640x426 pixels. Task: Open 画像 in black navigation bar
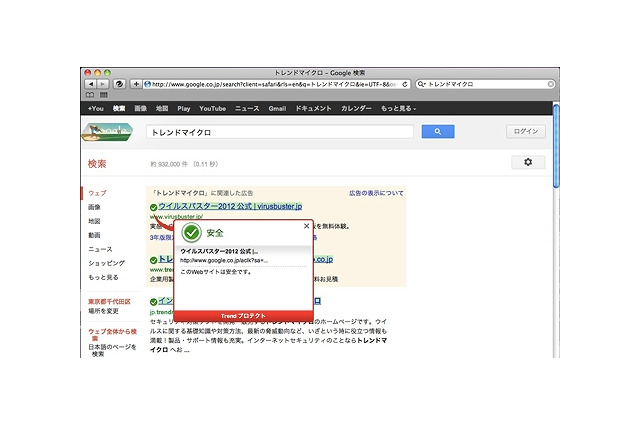point(140,109)
